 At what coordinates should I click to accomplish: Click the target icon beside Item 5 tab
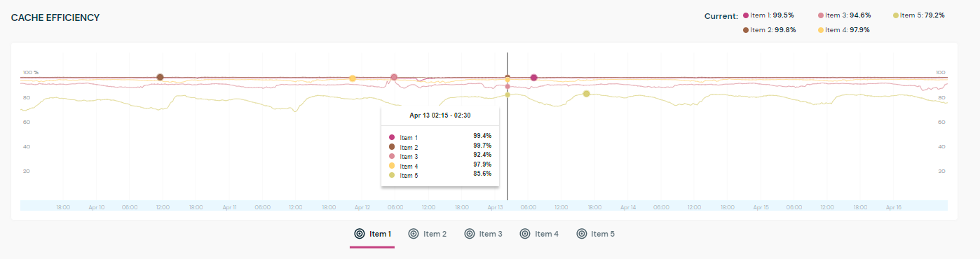click(x=581, y=234)
